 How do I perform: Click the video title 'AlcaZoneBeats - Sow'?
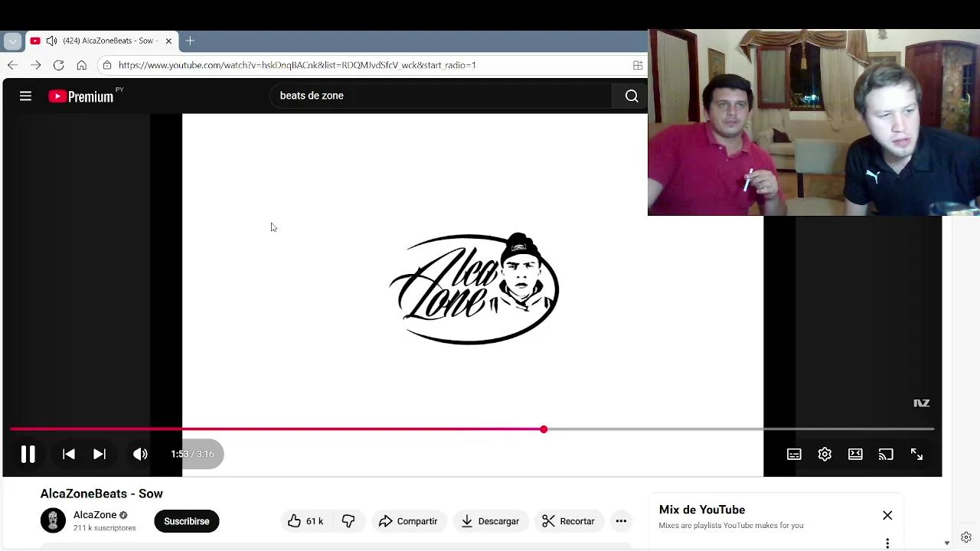coord(102,494)
